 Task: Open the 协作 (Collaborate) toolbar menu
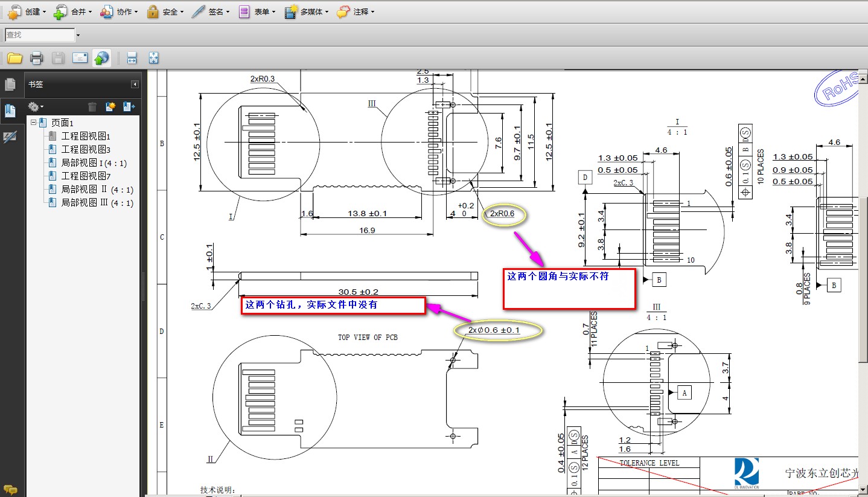click(x=118, y=11)
